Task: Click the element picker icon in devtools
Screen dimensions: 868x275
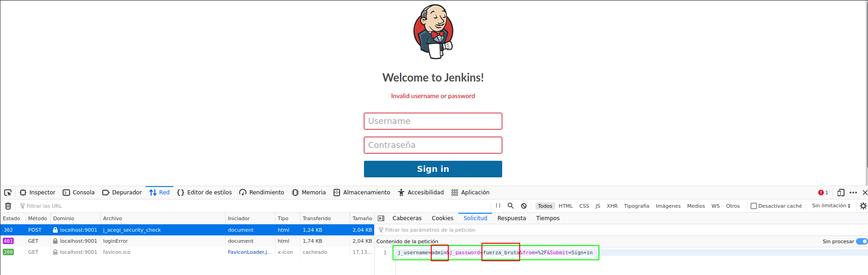Action: pyautogui.click(x=8, y=193)
